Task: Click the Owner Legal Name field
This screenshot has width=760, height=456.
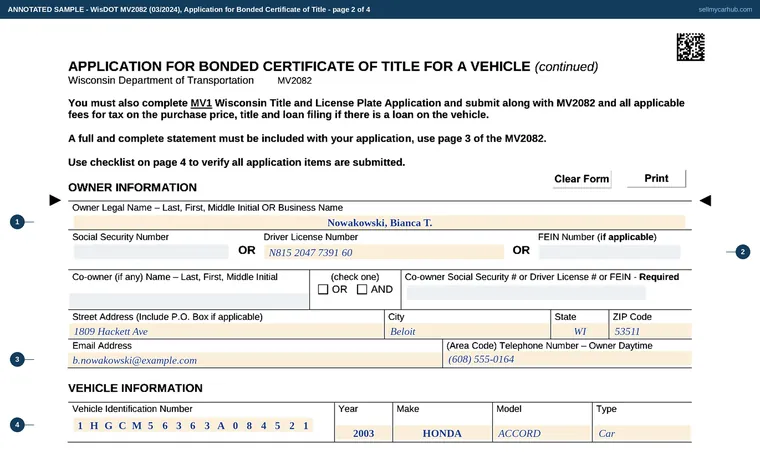Action: click(379, 222)
